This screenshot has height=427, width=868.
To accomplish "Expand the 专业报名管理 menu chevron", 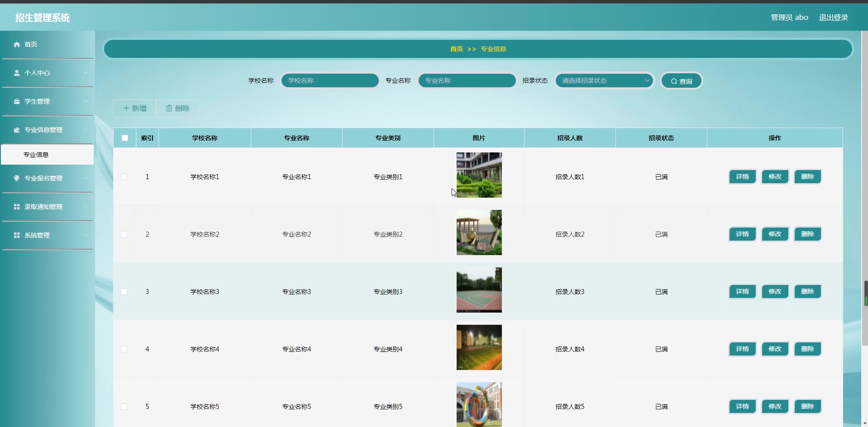I will tap(86, 178).
